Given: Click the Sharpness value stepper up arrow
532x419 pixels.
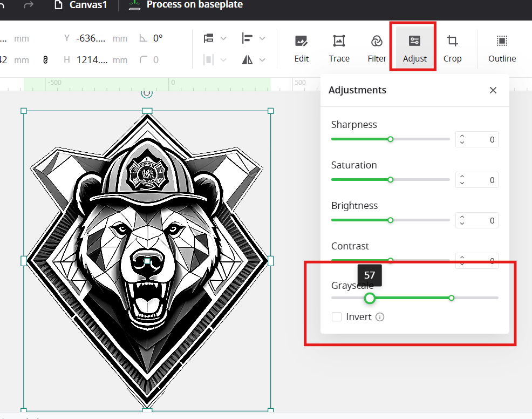Looking at the screenshot, I should pos(462,136).
